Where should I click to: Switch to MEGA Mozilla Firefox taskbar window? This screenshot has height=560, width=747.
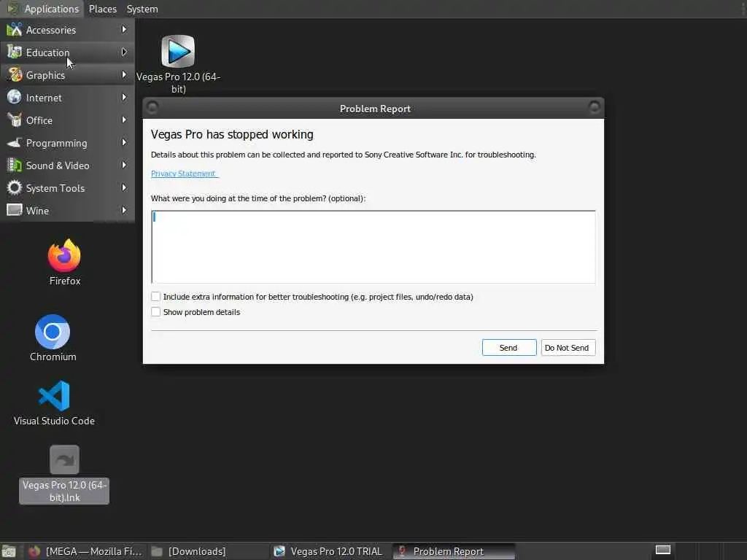click(86, 551)
